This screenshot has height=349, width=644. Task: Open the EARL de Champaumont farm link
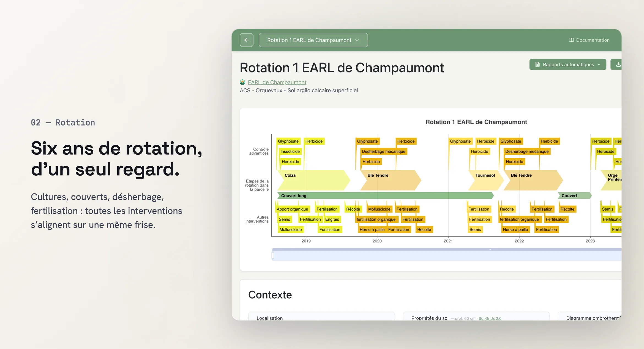[277, 82]
